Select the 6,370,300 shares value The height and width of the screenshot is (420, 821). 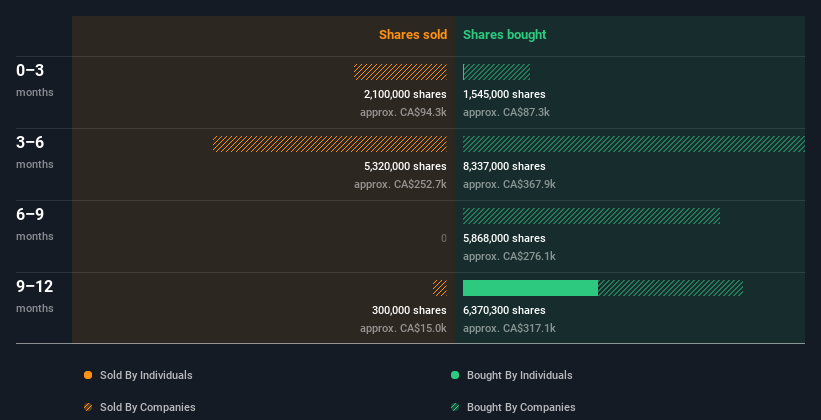504,310
